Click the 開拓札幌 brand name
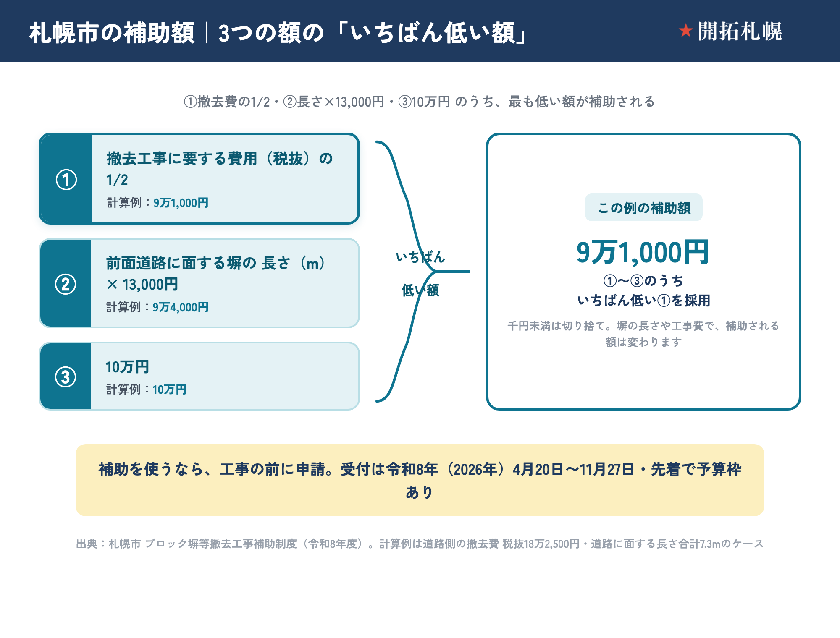This screenshot has height=638, width=840. (x=740, y=31)
